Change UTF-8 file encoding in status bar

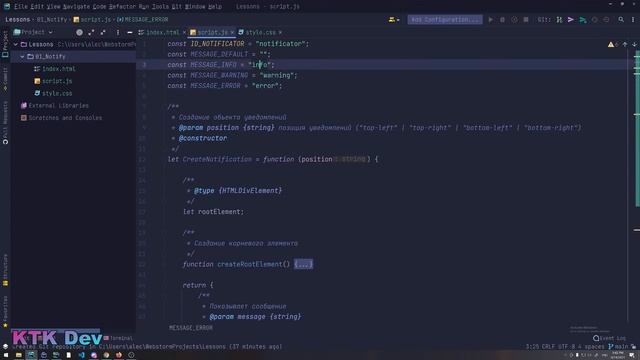tap(567, 346)
